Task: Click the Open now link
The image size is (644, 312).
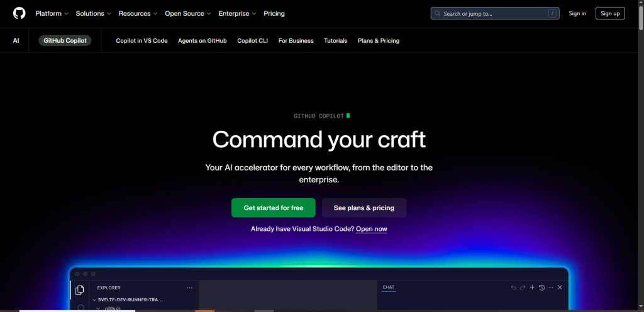Action: click(x=371, y=229)
